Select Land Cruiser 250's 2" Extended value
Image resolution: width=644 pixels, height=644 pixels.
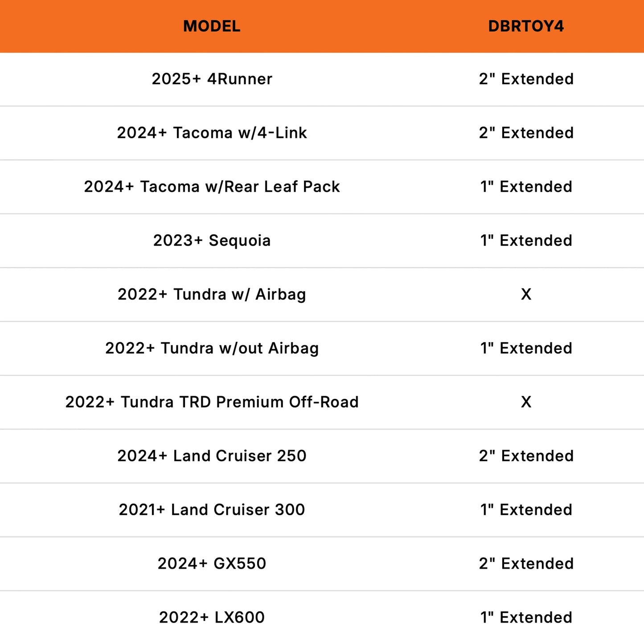[x=526, y=456]
